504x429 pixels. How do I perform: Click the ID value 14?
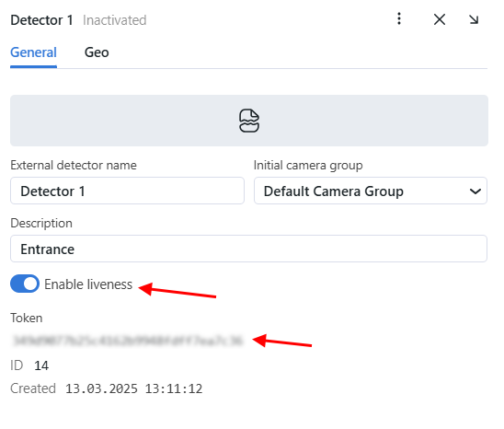(41, 365)
